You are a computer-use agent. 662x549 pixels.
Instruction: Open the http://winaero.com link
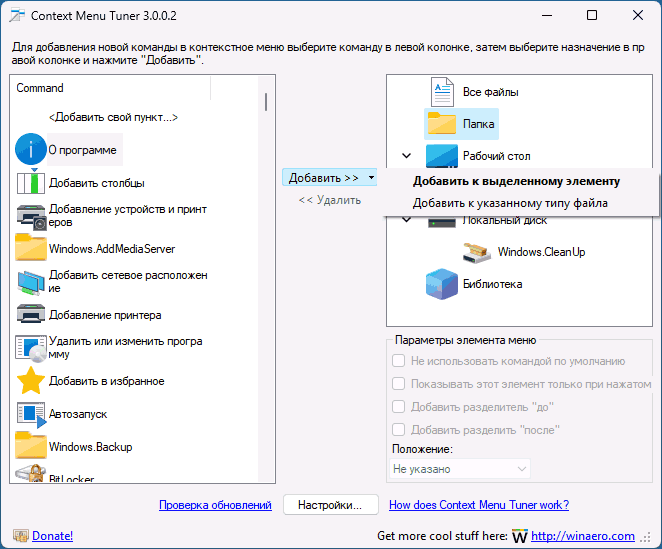pyautogui.click(x=583, y=536)
